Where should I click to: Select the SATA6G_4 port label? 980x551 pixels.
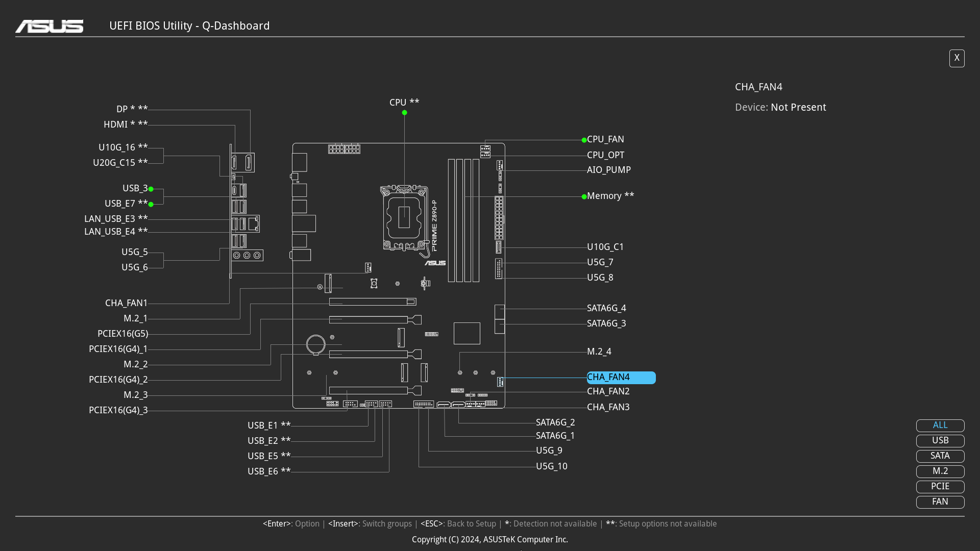[x=606, y=308]
